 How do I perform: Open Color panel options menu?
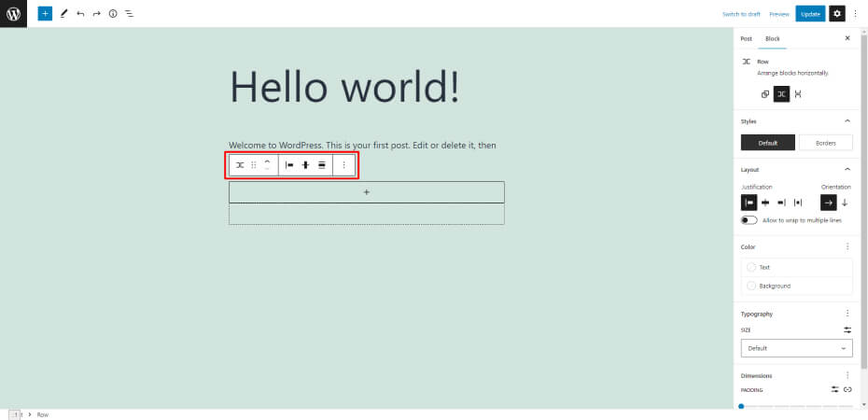tap(847, 246)
